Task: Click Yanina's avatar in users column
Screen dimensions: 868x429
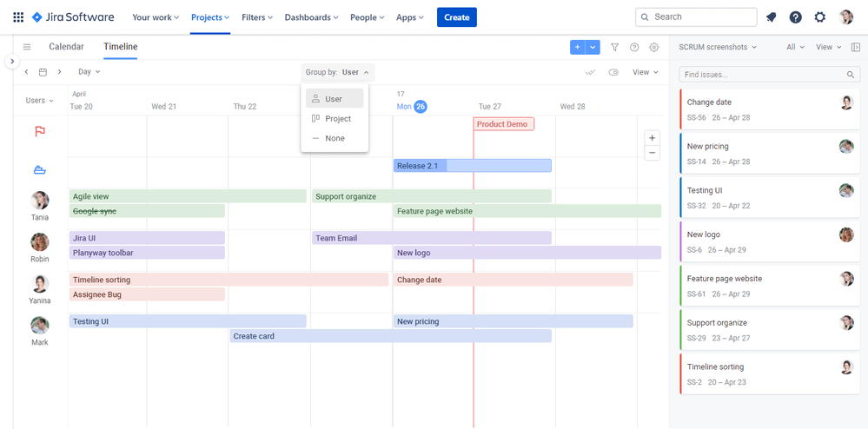Action: tap(40, 284)
